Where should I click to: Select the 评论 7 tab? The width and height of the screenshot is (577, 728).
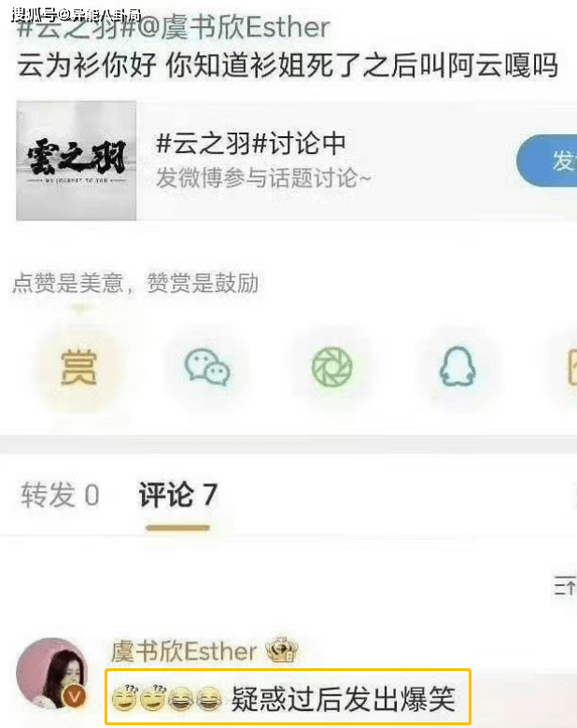point(178,495)
